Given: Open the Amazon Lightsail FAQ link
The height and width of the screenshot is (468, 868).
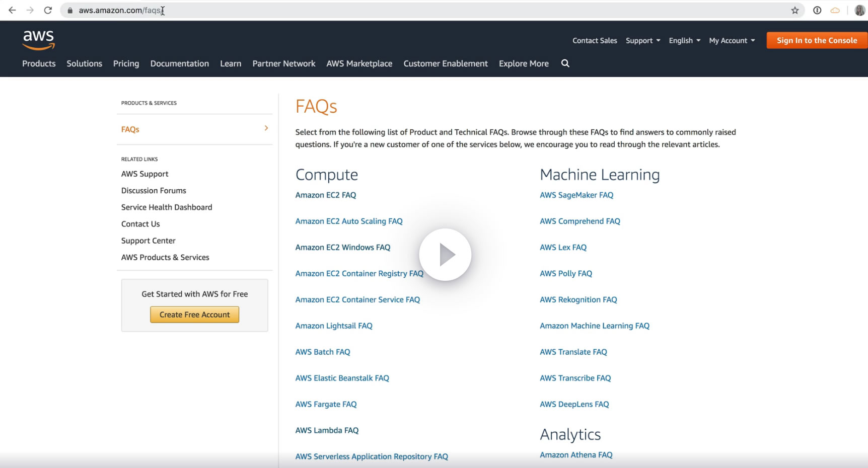Looking at the screenshot, I should pyautogui.click(x=334, y=326).
